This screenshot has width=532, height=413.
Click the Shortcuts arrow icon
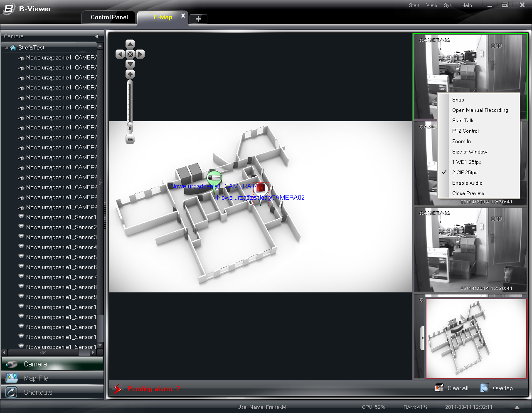coord(12,392)
